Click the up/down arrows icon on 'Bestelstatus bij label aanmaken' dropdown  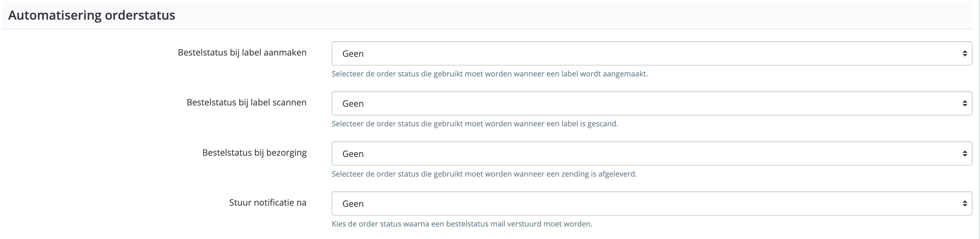965,53
